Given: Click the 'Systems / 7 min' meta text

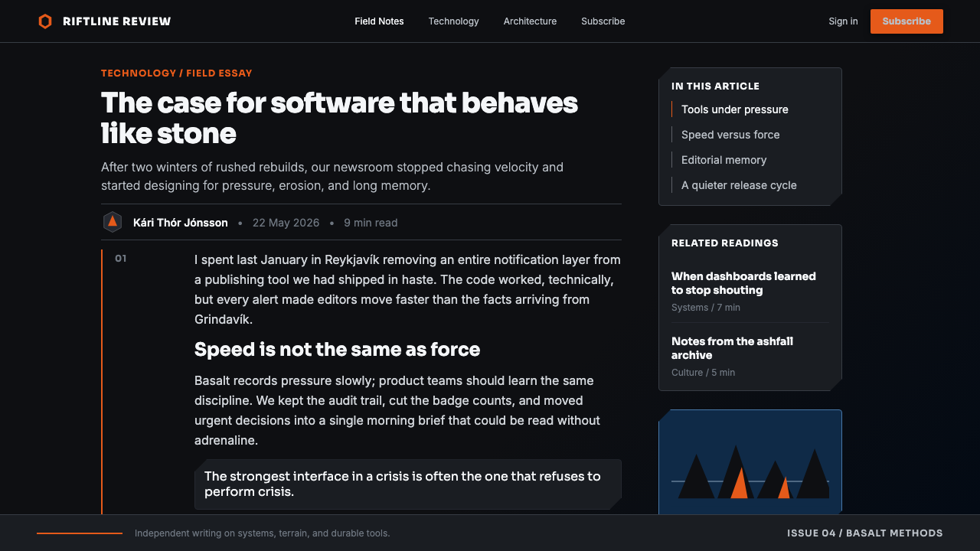Looking at the screenshot, I should click(706, 308).
